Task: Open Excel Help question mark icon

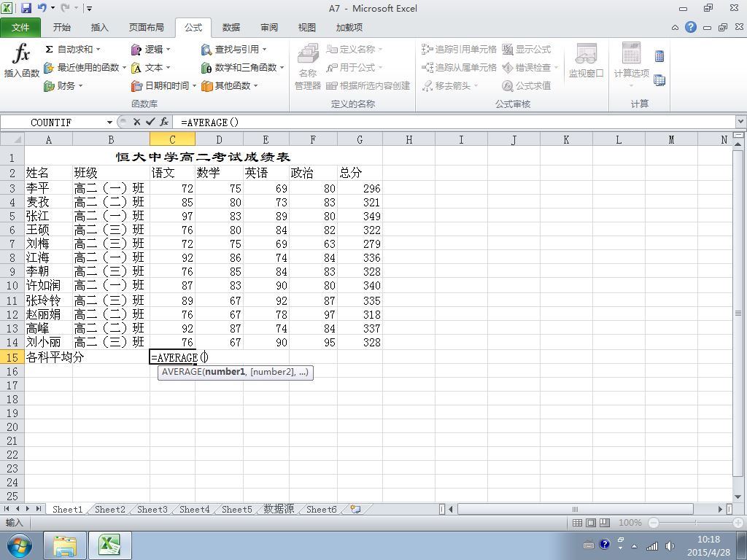Action: [691, 27]
